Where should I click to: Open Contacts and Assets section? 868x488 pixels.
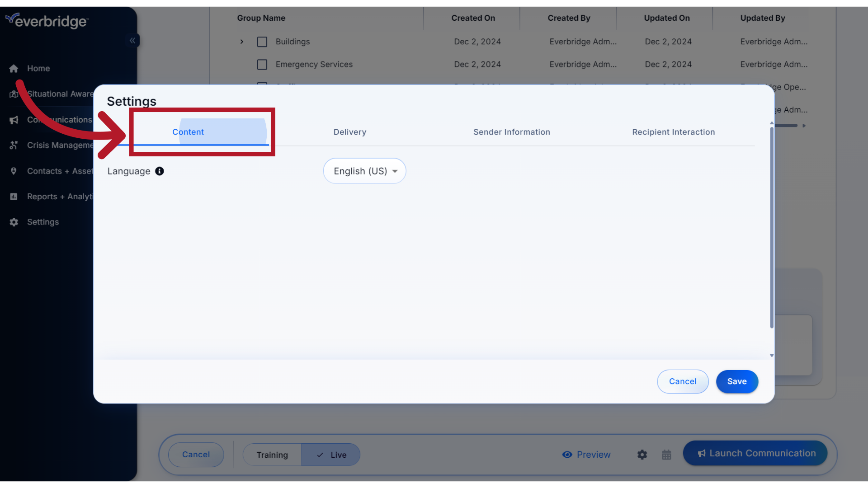(60, 171)
